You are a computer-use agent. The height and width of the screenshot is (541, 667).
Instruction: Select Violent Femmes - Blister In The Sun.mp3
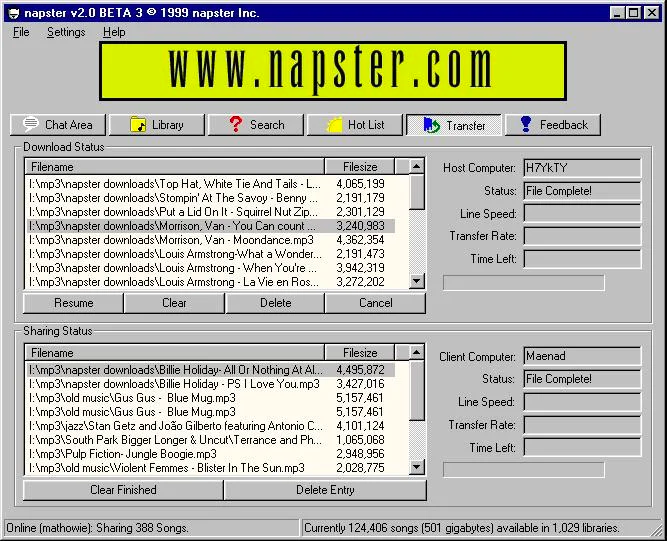211,468
